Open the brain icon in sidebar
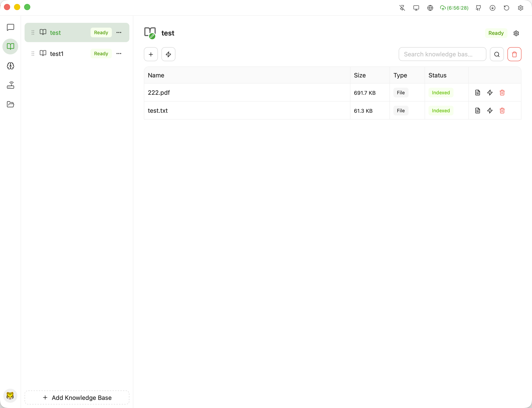 coord(11,66)
